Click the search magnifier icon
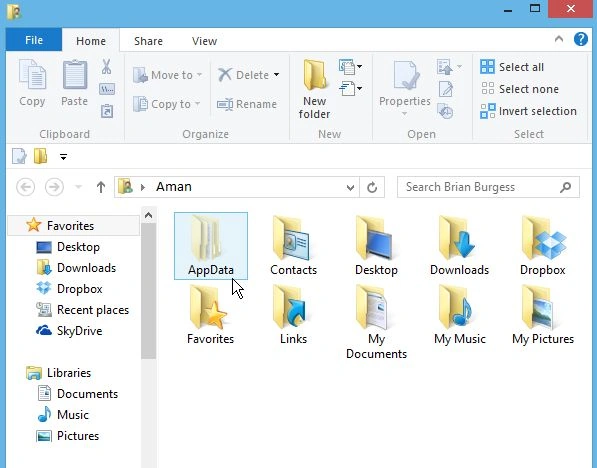597x468 pixels. click(x=566, y=187)
